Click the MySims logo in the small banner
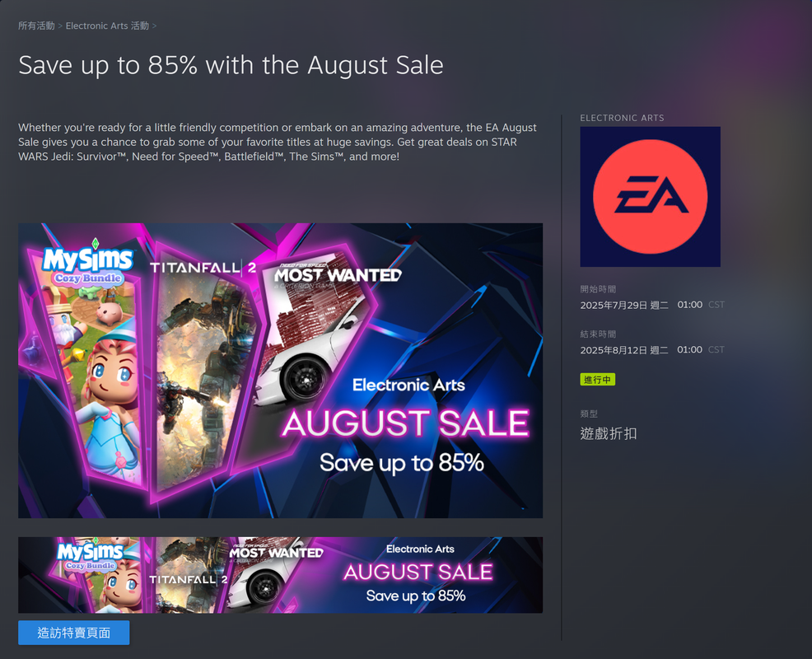The height and width of the screenshot is (659, 812). click(90, 554)
